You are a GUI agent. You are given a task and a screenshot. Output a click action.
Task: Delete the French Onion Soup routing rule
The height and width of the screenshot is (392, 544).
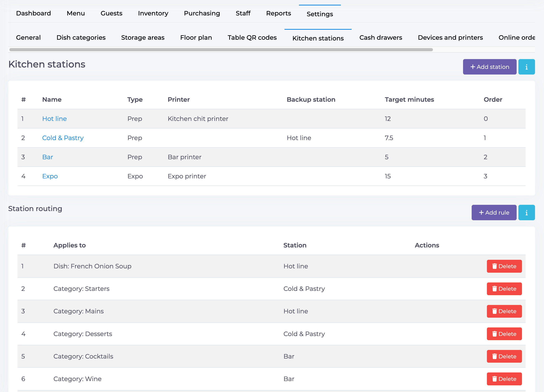(504, 266)
